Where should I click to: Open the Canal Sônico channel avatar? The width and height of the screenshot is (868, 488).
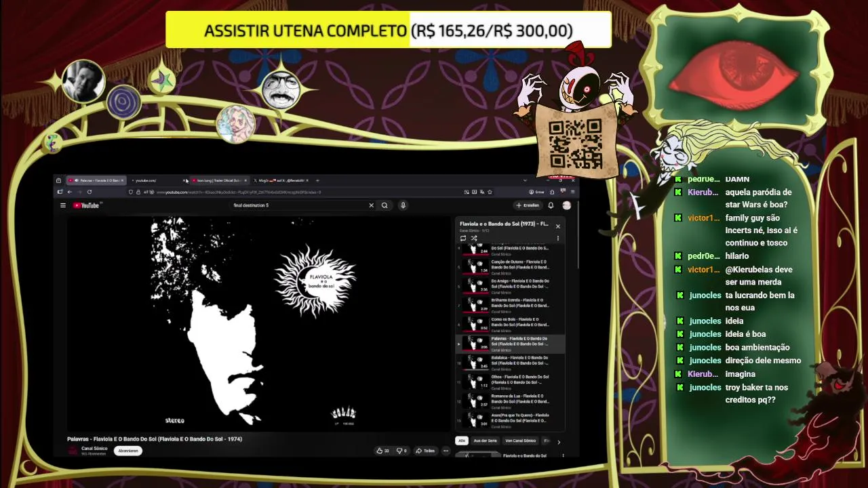point(73,451)
